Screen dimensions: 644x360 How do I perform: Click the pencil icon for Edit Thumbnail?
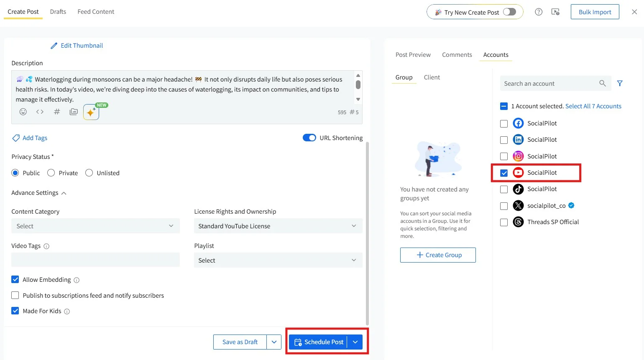click(x=54, y=46)
